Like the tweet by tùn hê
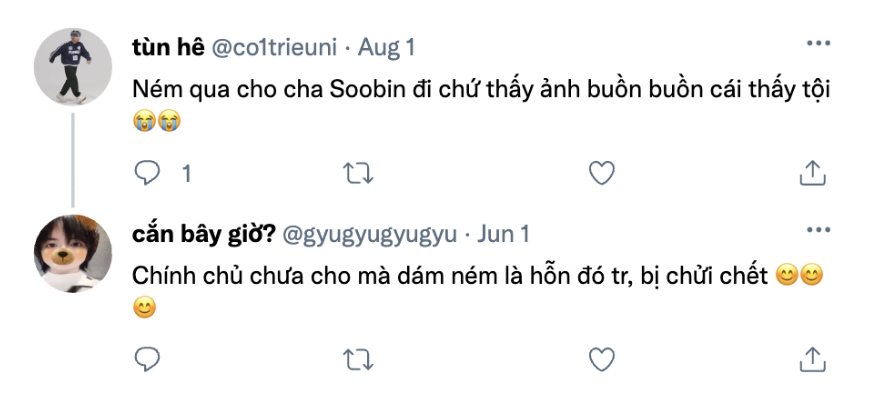The width and height of the screenshot is (874, 412). point(600,173)
